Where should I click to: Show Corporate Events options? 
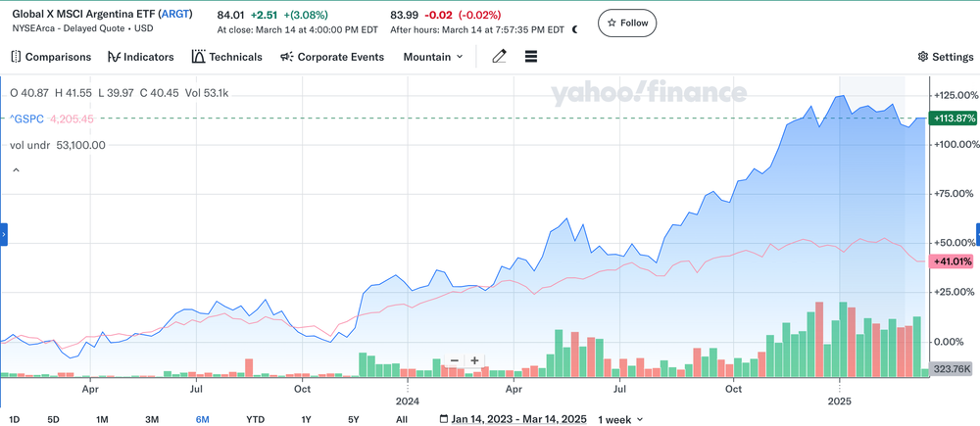(332, 57)
